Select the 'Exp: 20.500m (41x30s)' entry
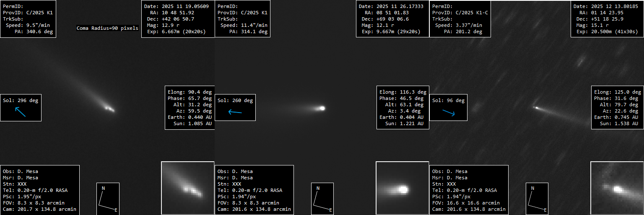This screenshot has height=215, width=644. pos(607,31)
